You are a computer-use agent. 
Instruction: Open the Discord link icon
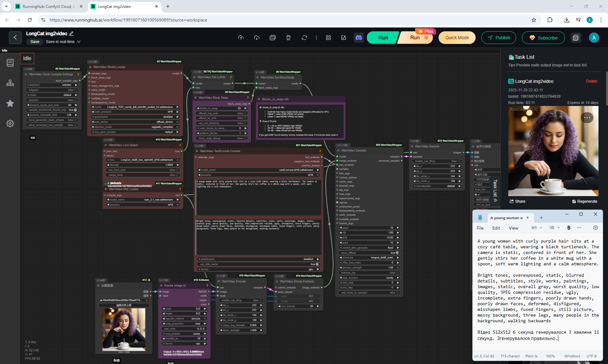click(x=359, y=38)
